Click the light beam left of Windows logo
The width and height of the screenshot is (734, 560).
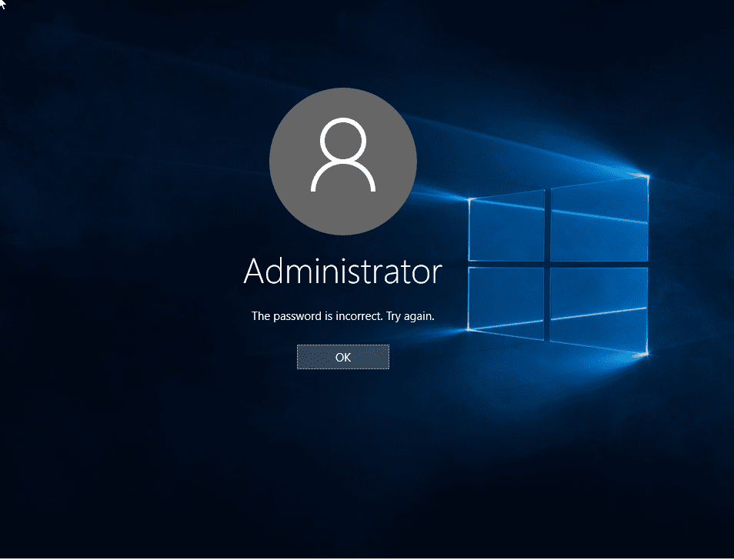point(439,127)
